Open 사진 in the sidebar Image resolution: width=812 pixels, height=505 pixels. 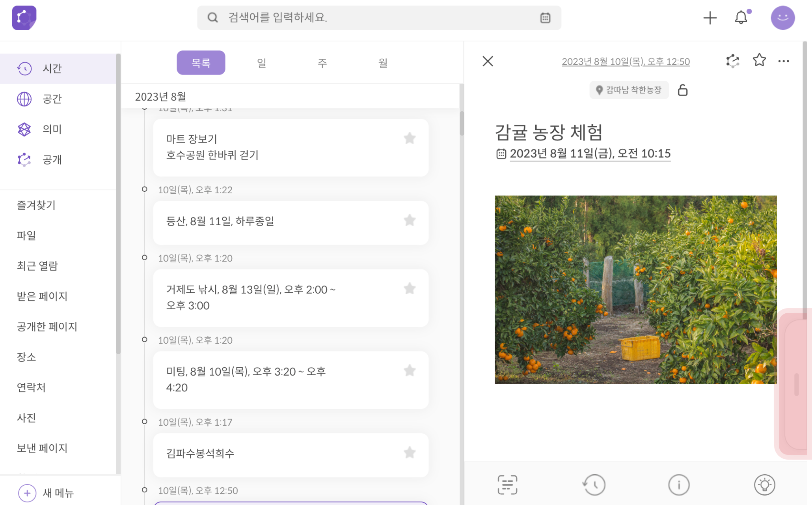(x=26, y=418)
